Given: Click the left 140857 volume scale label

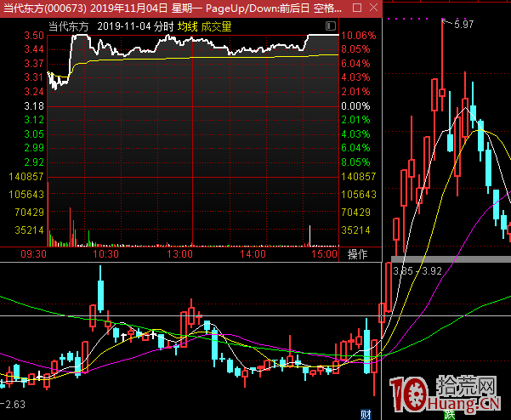Looking at the screenshot, I should (26, 177).
